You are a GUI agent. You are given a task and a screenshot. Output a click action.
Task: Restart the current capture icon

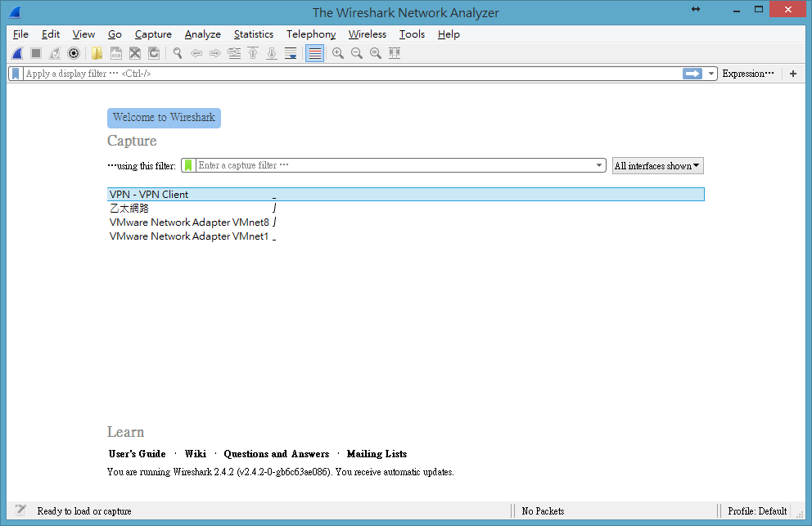pos(55,53)
